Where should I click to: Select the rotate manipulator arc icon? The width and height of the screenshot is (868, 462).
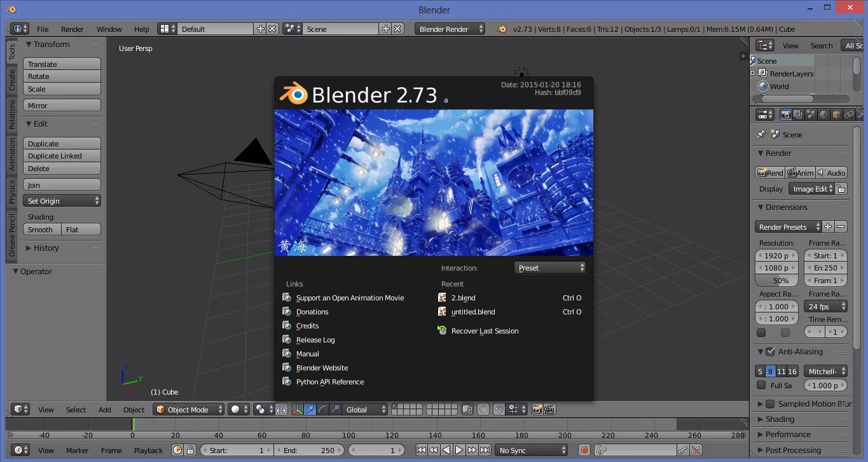pyautogui.click(x=322, y=409)
